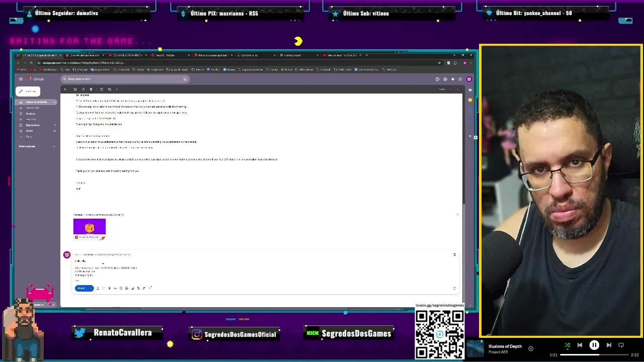Open Google Tasks in side panel

[470, 110]
